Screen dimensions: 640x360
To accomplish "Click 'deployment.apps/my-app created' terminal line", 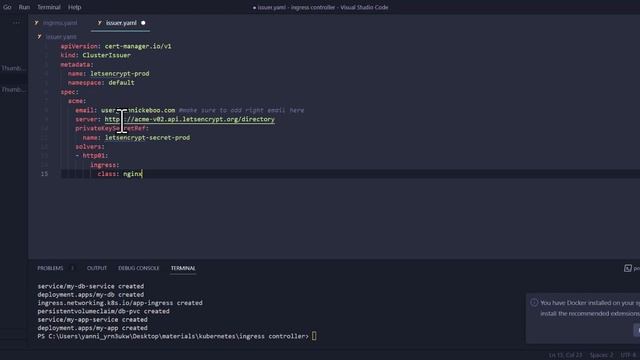I will tap(92, 328).
